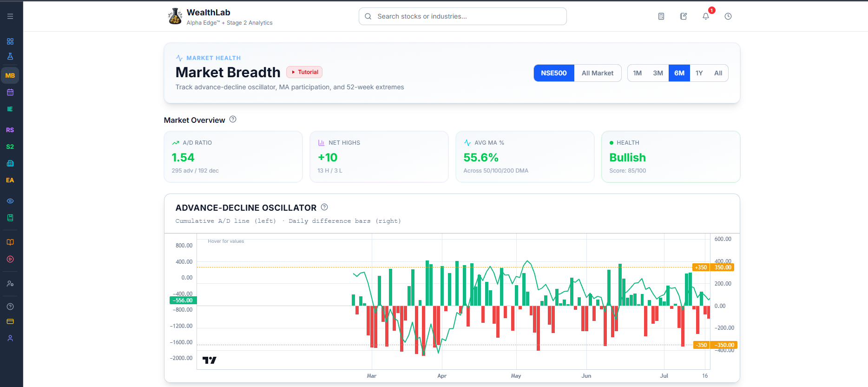Image resolution: width=868 pixels, height=387 pixels.
Task: Select the RS sidebar item
Action: pos(10,130)
